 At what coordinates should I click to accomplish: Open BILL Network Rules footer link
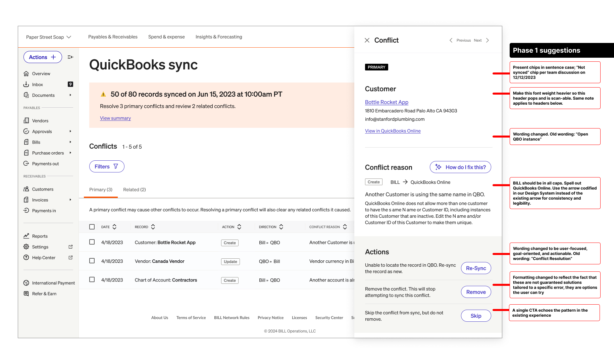(x=232, y=318)
